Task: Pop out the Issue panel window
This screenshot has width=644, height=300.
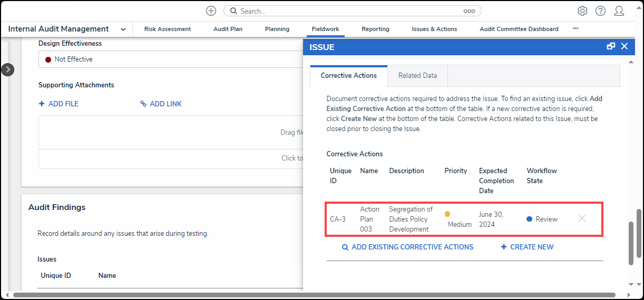Action: [611, 46]
